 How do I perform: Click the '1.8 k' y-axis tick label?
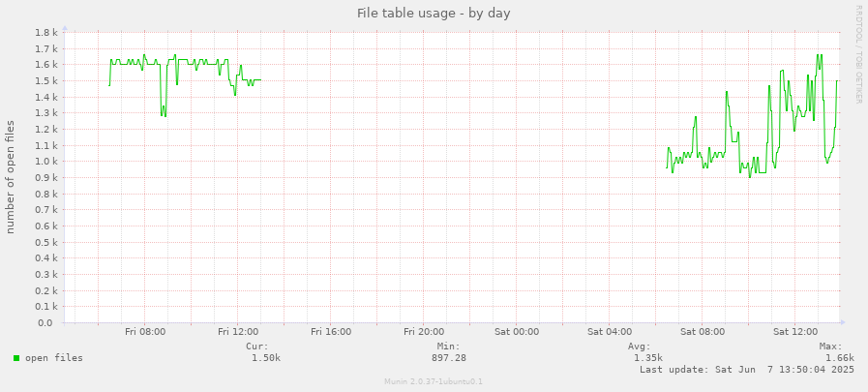(x=47, y=33)
